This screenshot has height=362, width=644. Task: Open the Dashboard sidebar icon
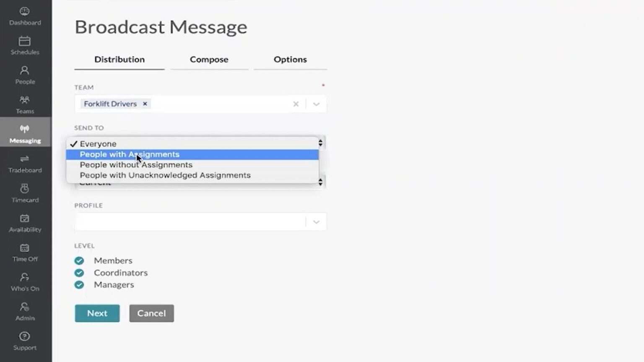(x=25, y=12)
